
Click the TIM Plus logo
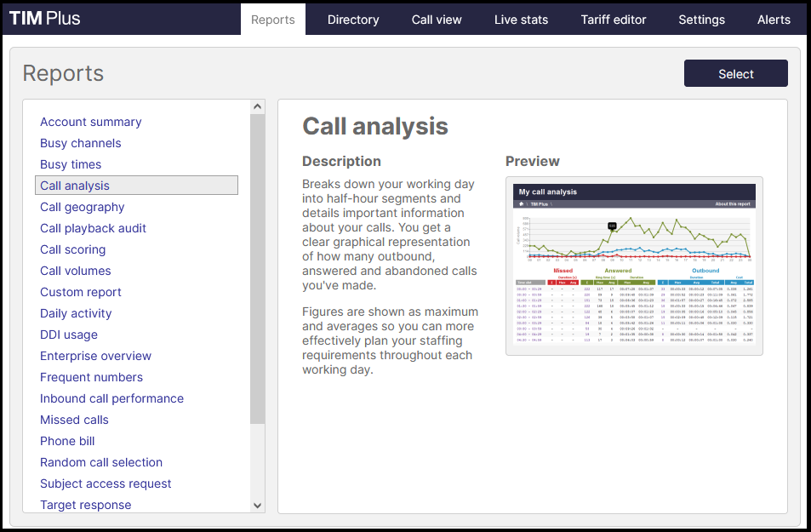[x=44, y=17]
